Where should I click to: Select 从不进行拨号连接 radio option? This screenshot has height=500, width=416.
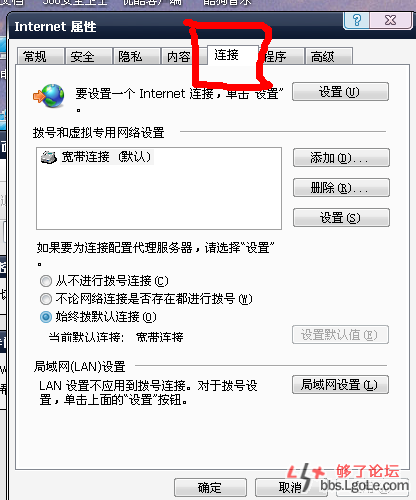(46, 281)
